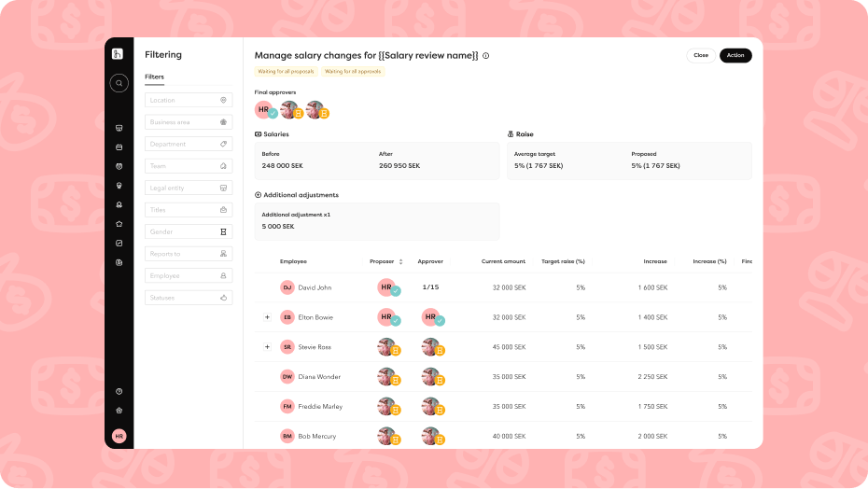Click the 45 000 SEK current amount
Screen dimensions: 868x489
(x=510, y=347)
